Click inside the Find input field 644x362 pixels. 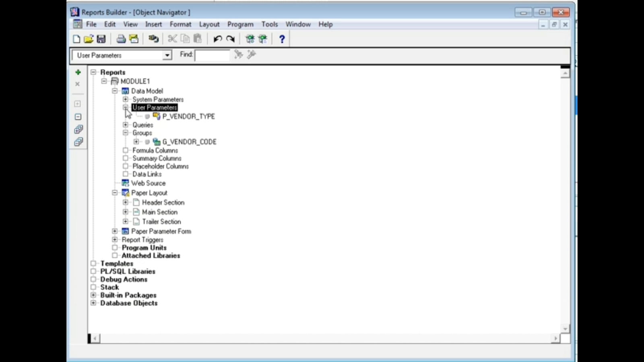click(213, 55)
